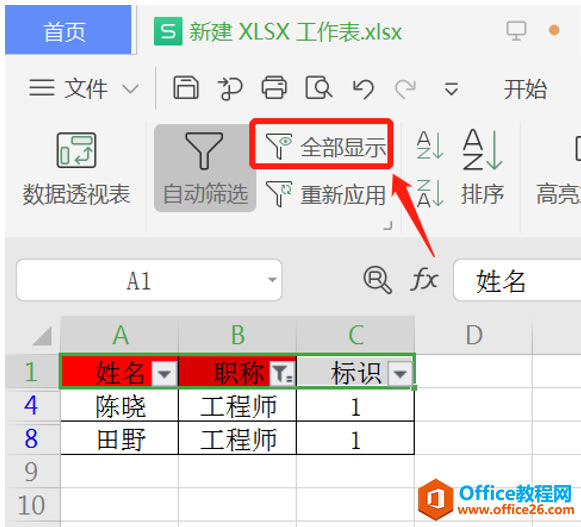Select row 9 header

click(32, 471)
